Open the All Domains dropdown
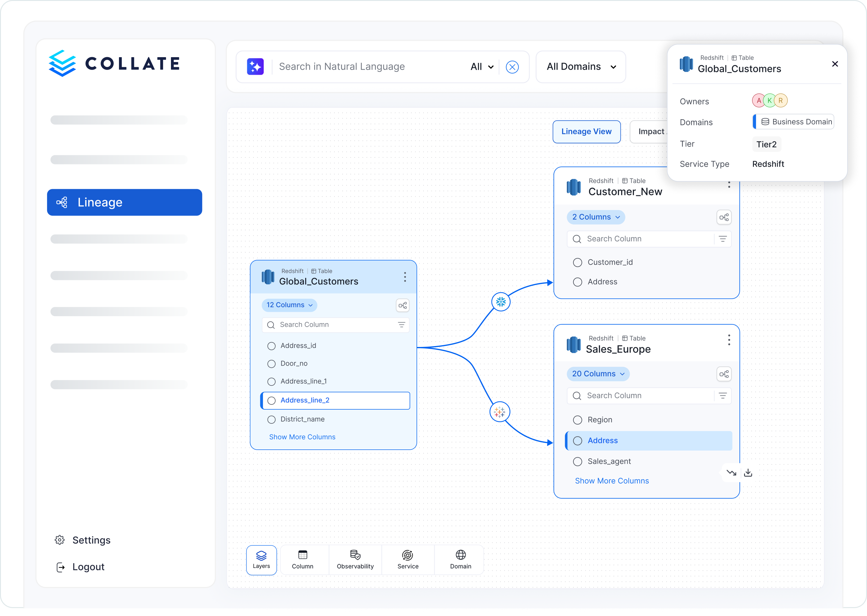867x616 pixels. coord(580,67)
